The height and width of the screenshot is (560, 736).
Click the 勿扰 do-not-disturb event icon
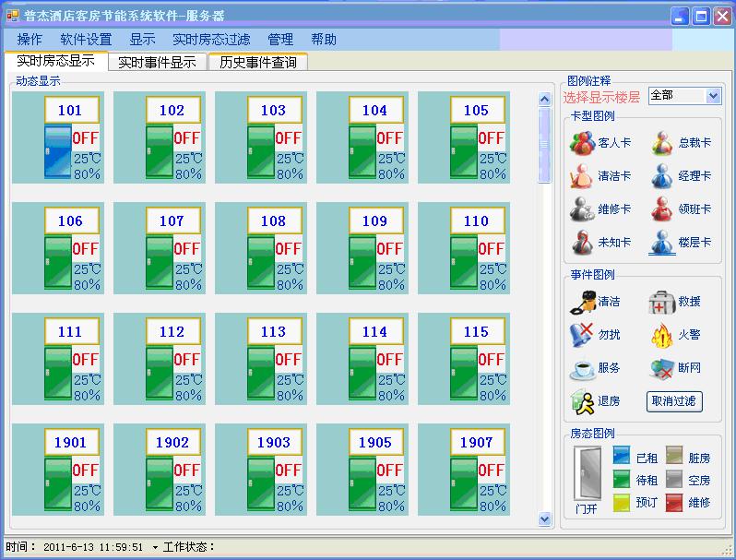click(x=582, y=335)
